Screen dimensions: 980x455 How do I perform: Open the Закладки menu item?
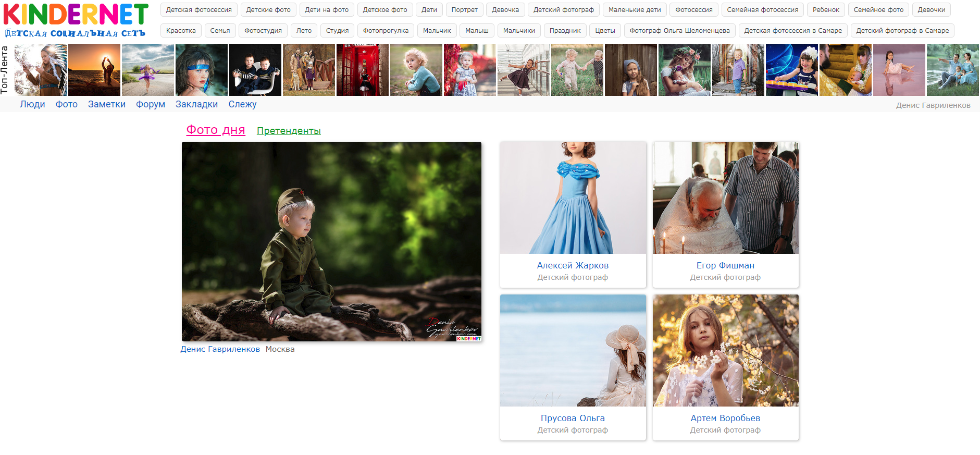coord(196,104)
